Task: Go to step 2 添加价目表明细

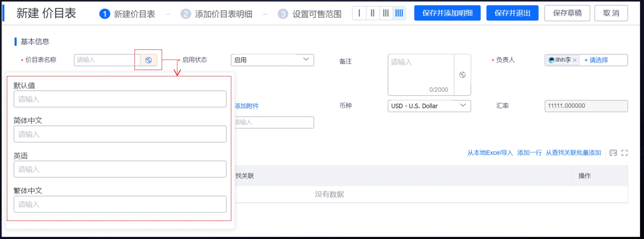Action: [x=216, y=14]
